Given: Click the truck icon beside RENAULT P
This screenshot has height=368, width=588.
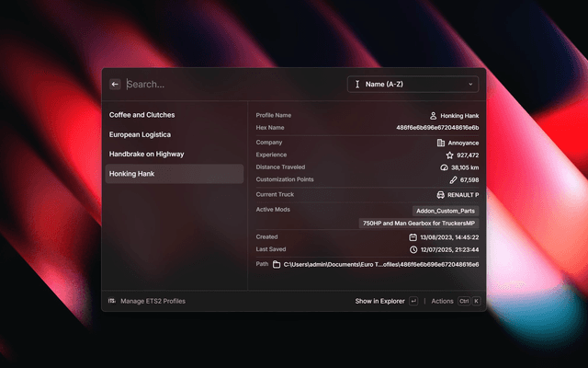Looking at the screenshot, I should (x=440, y=195).
